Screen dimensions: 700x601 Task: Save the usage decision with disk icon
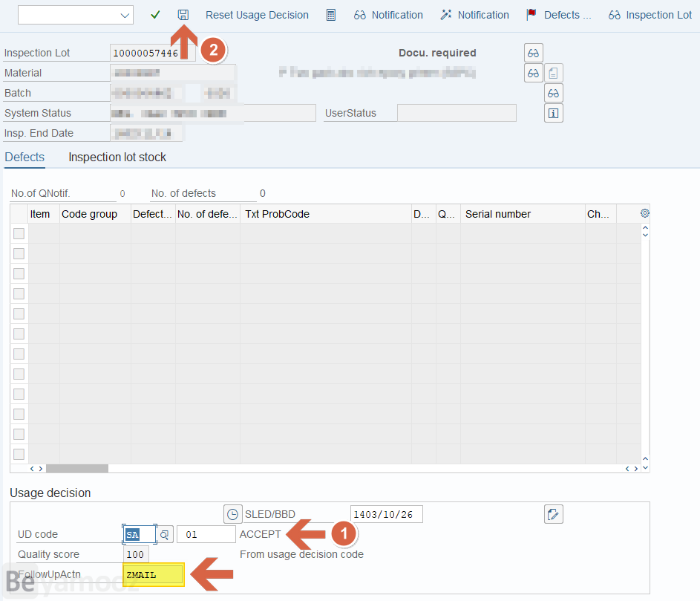coord(183,15)
